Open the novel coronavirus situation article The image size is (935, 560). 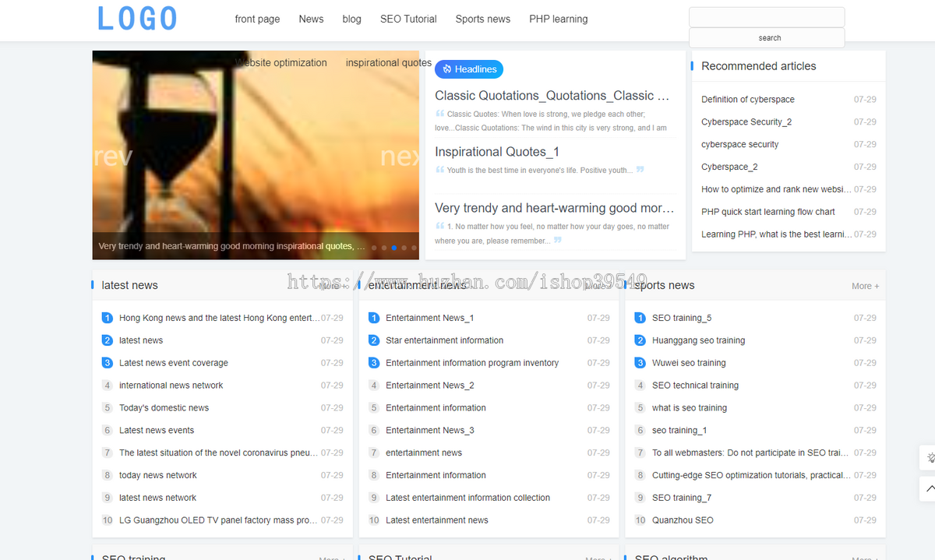tap(218, 453)
